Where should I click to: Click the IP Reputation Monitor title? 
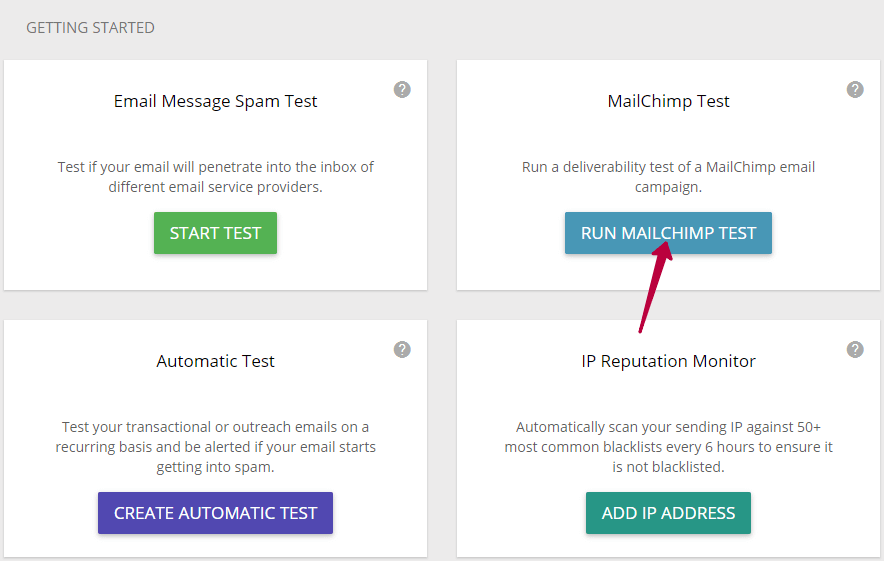point(668,361)
